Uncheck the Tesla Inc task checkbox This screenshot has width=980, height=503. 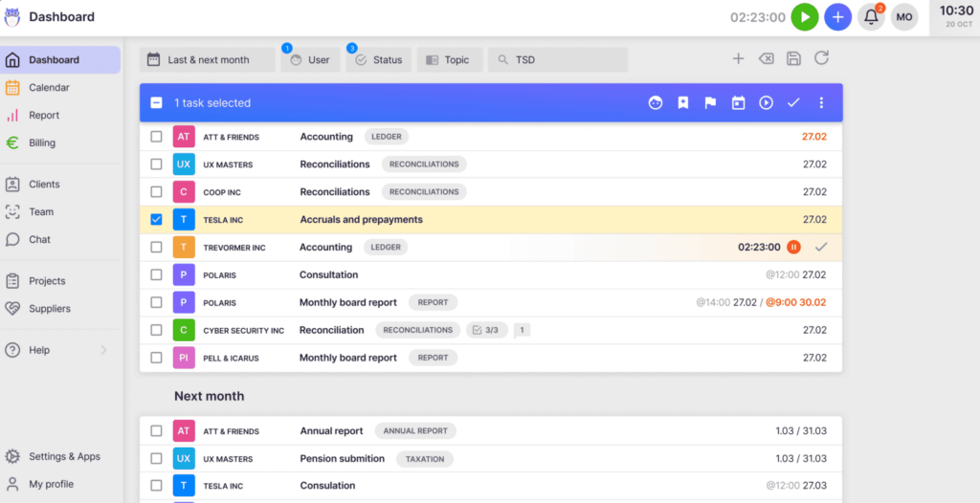click(156, 220)
